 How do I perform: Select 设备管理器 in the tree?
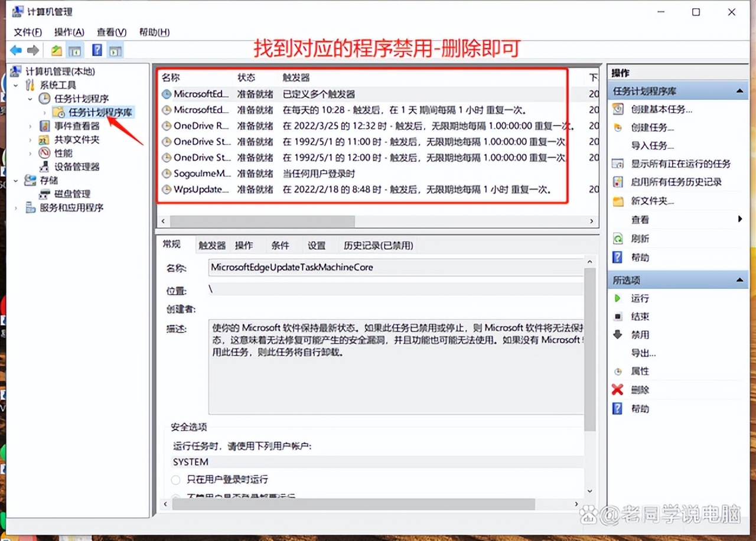(x=77, y=167)
